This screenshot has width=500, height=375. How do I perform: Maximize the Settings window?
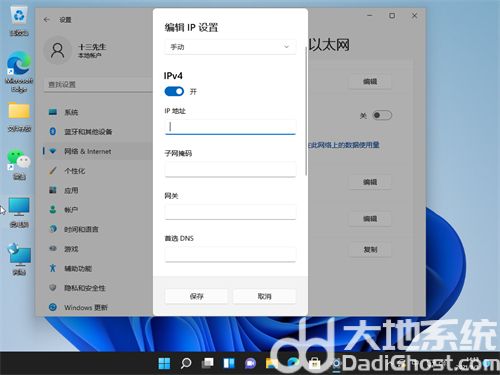(x=392, y=15)
